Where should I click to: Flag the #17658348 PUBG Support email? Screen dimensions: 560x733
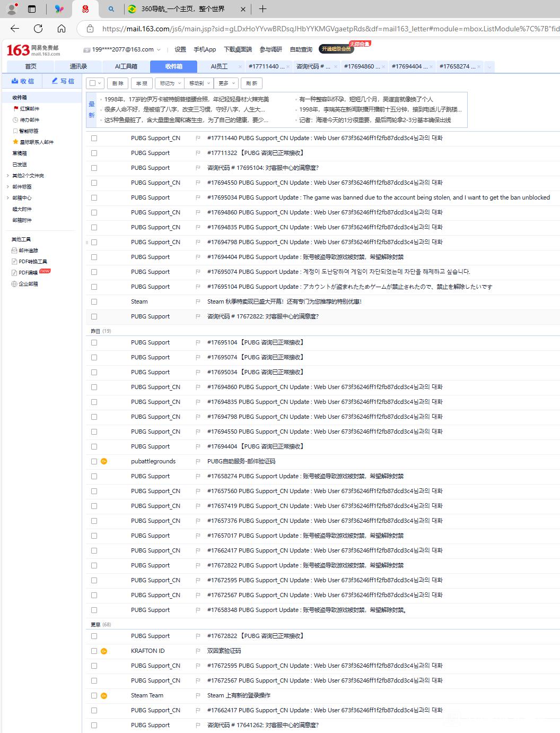pyautogui.click(x=198, y=610)
